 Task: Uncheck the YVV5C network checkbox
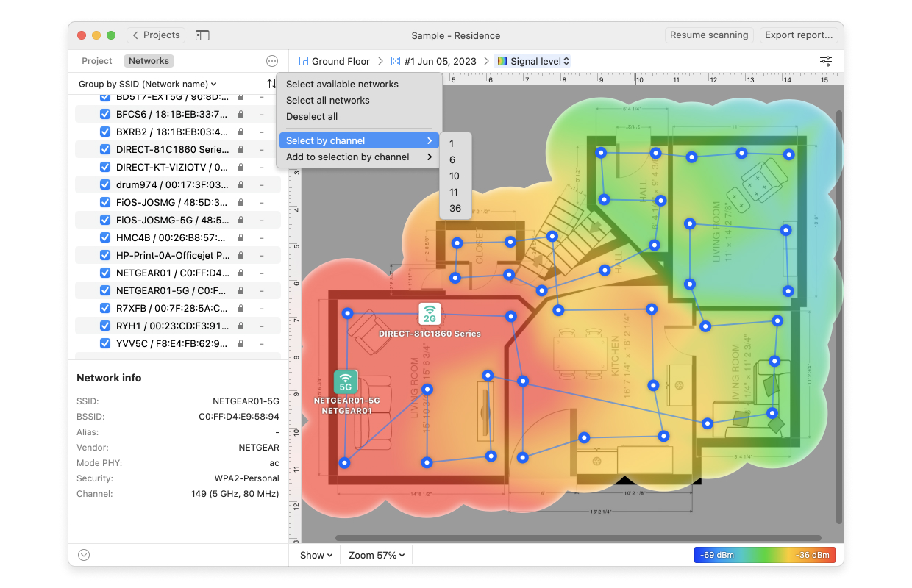coord(104,343)
